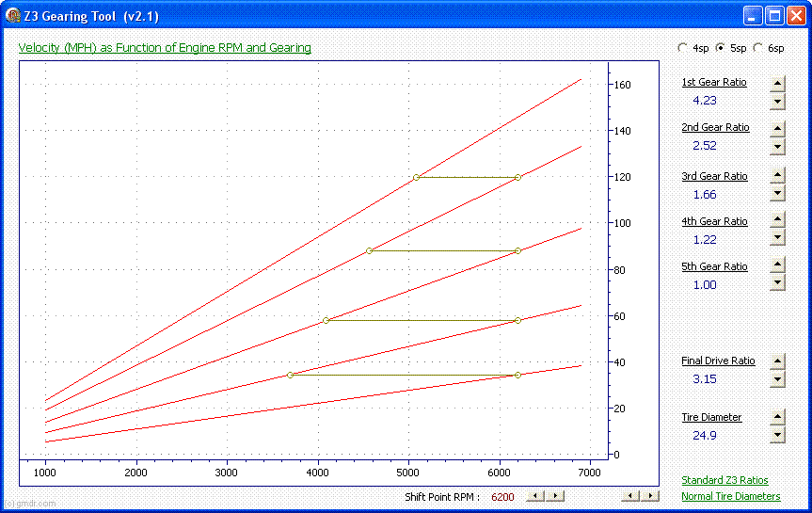Screen dimensions: 812x513
Task: Switch to the 6sp gearbox option
Action: point(759,48)
